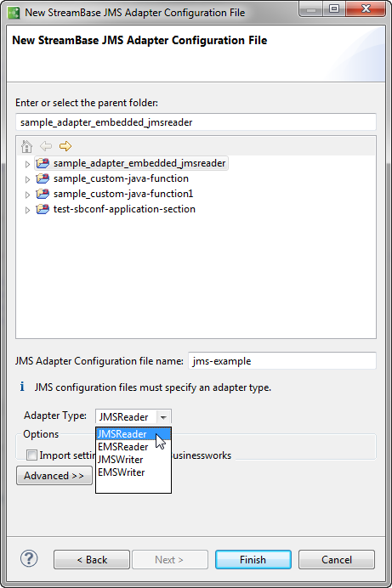392x588 pixels.
Task: Click the test-sbconf-application-section folder icon
Action: point(43,209)
